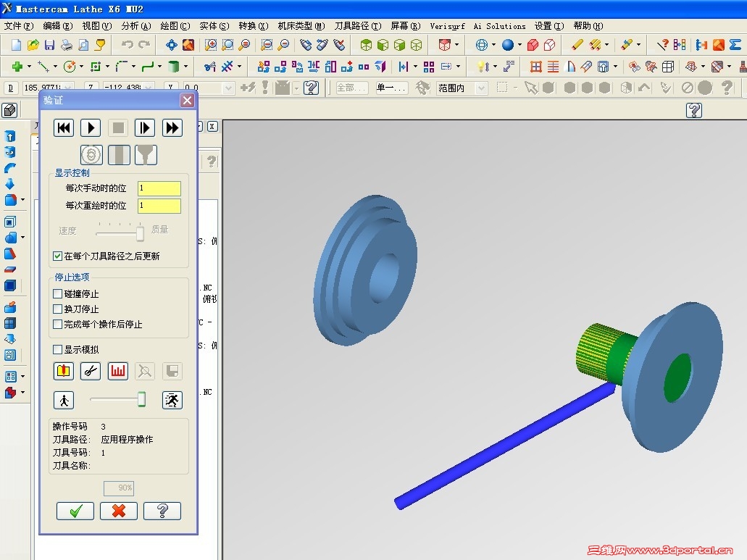Click the turbo mode circular icon
Image resolution: width=747 pixels, height=560 pixels.
point(91,155)
